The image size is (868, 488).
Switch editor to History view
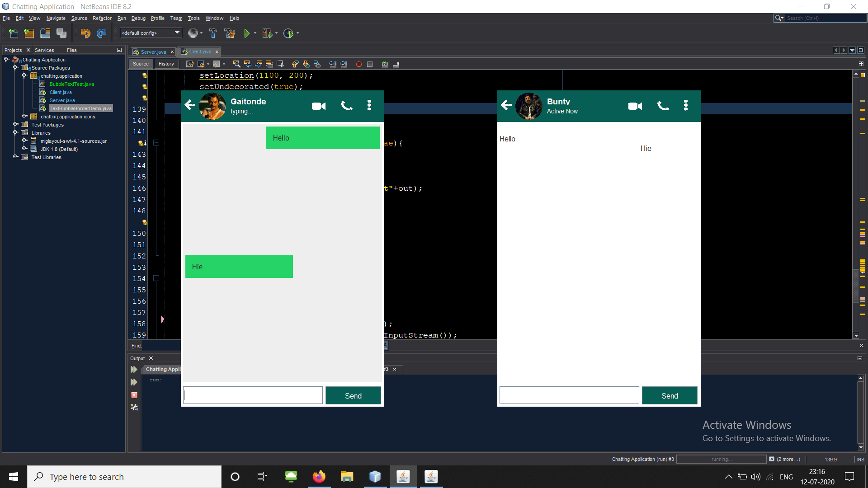[x=166, y=64]
